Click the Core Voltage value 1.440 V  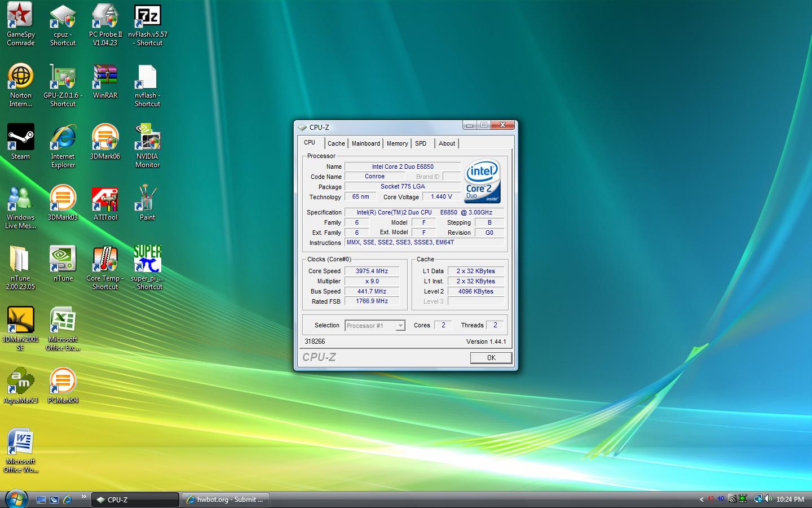441,197
